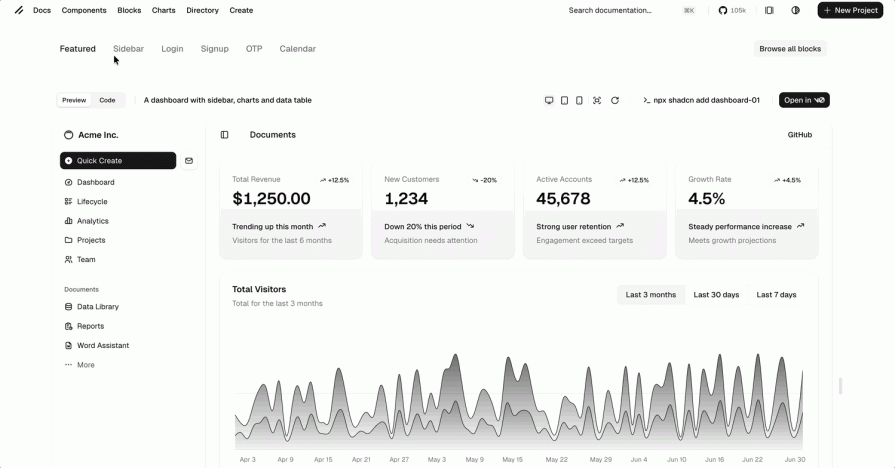Click the layout width toggle icon
This screenshot has height=468, width=895.
point(769,10)
